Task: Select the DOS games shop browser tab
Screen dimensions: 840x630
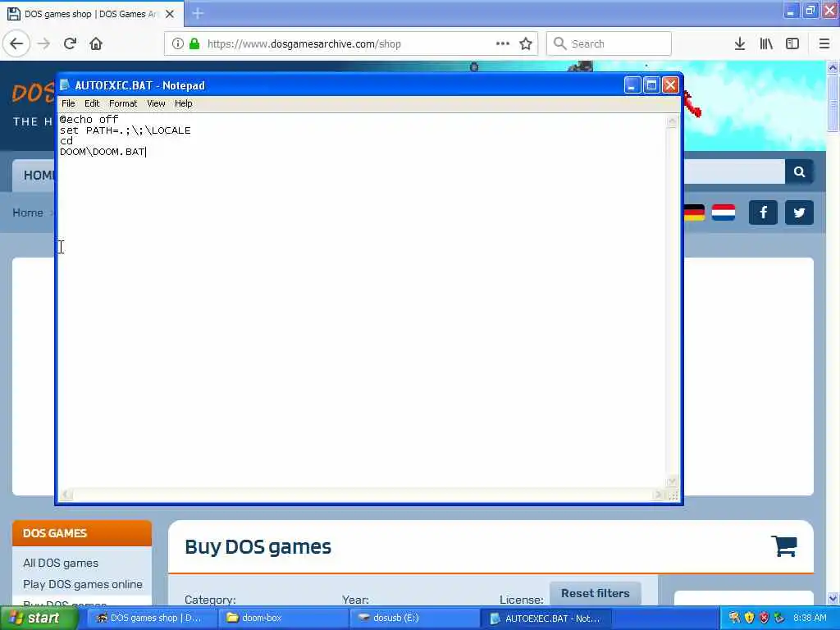Action: (91, 14)
